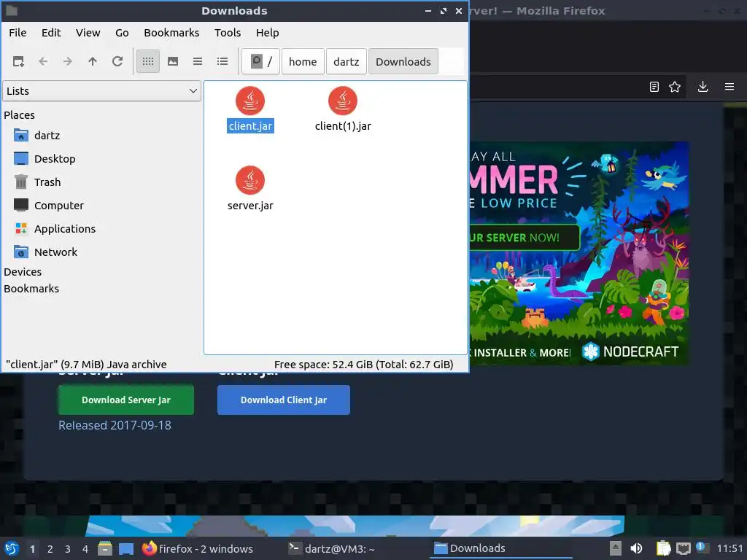The image size is (747, 560).
Task: Open the View menu
Action: 88,33
